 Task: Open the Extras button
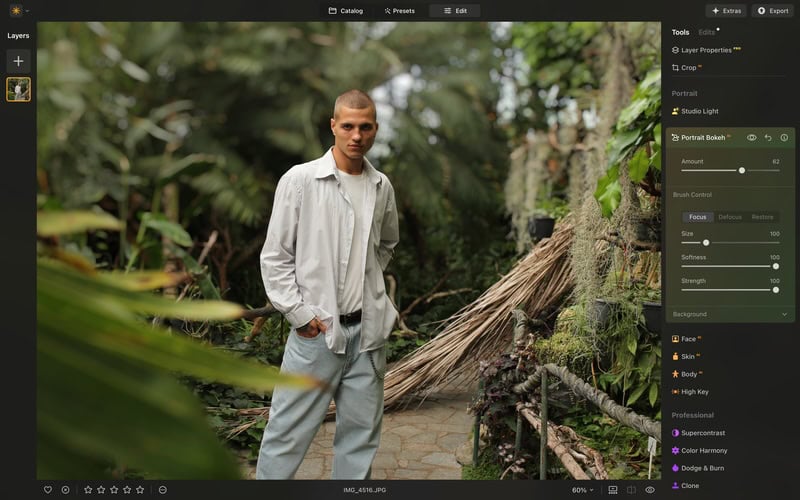pos(726,11)
